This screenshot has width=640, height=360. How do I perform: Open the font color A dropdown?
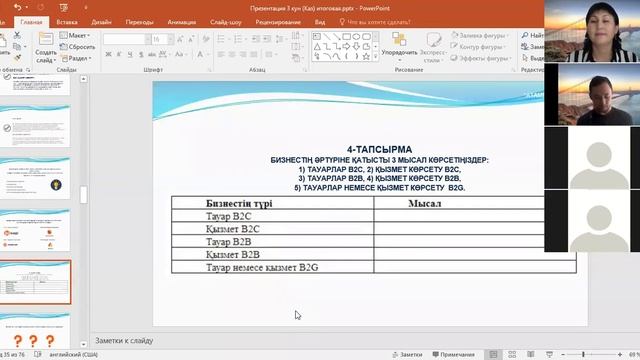click(208, 54)
